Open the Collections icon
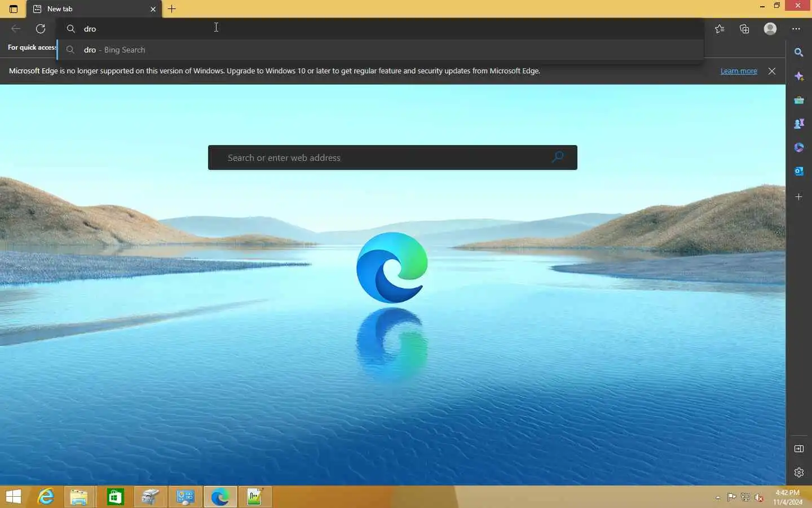This screenshot has width=812, height=508. (x=744, y=29)
